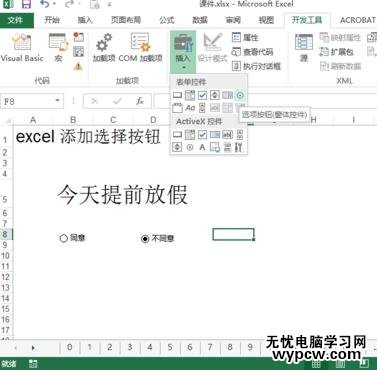Select ActiveX Scroll Bar icon
This screenshot has height=370, width=377.
pyautogui.click(x=240, y=135)
